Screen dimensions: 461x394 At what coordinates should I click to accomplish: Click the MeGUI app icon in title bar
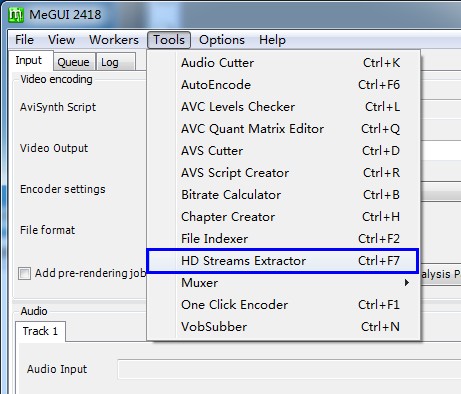click(16, 15)
